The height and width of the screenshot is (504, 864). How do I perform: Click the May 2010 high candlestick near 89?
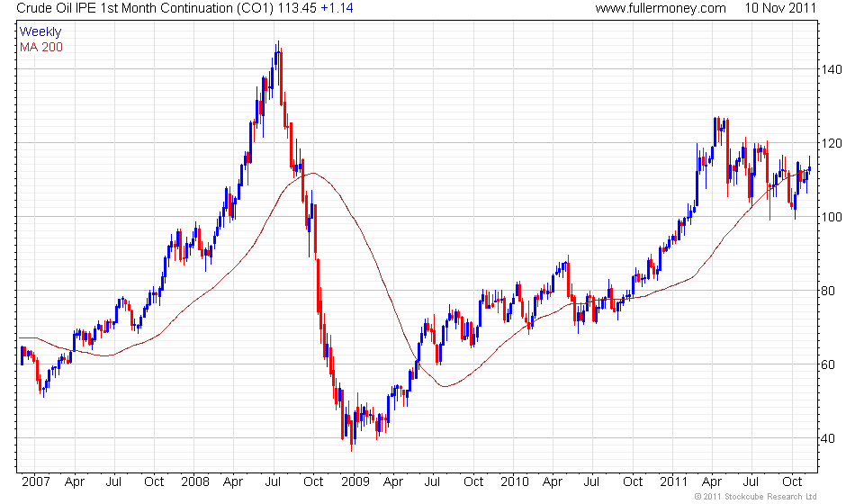point(568,275)
